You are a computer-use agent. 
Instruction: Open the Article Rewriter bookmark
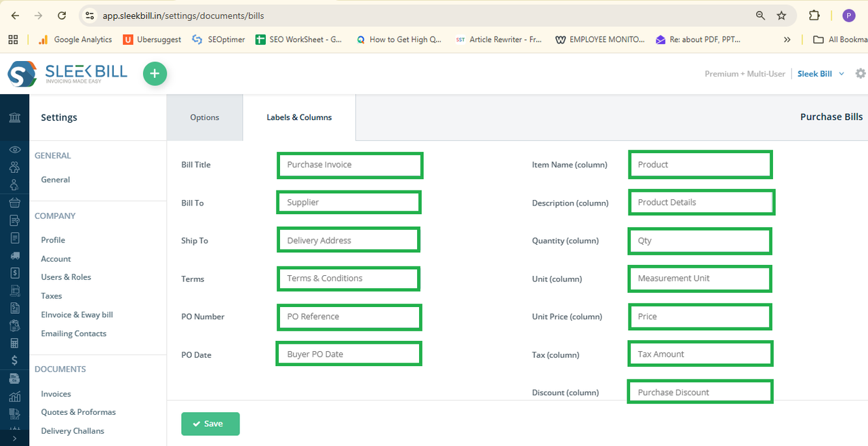498,39
